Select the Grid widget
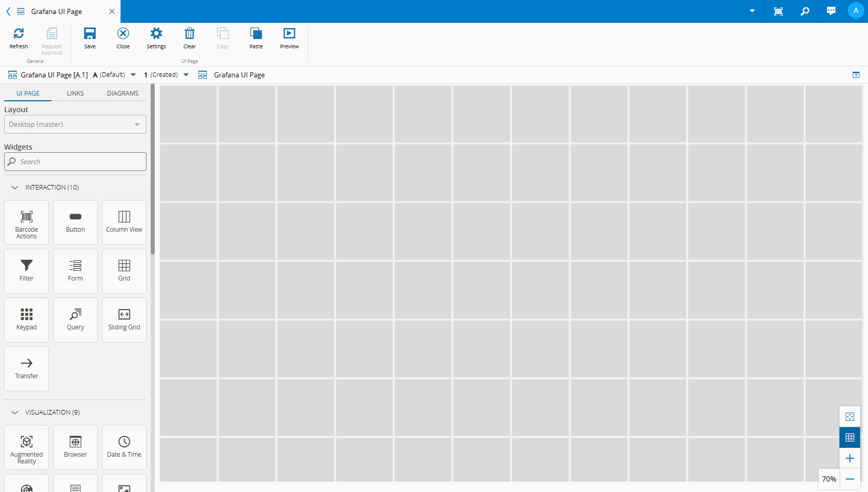 (x=124, y=271)
